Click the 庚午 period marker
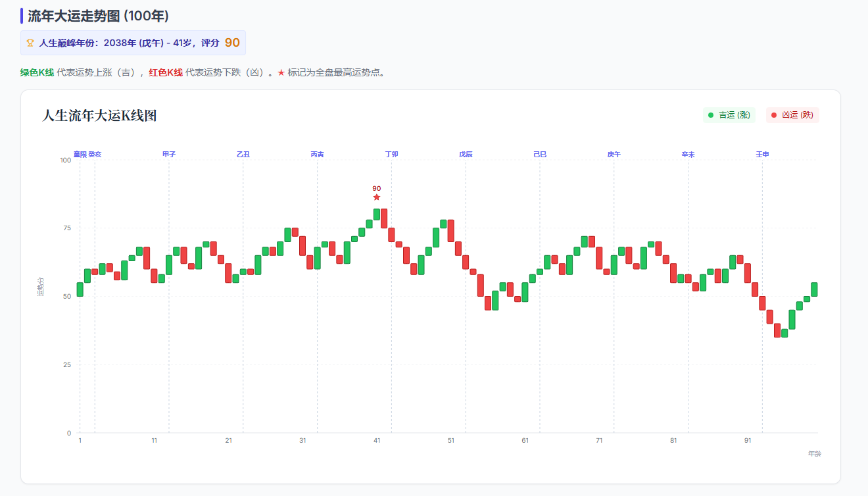Screen dimensions: 868x496 pos(614,155)
